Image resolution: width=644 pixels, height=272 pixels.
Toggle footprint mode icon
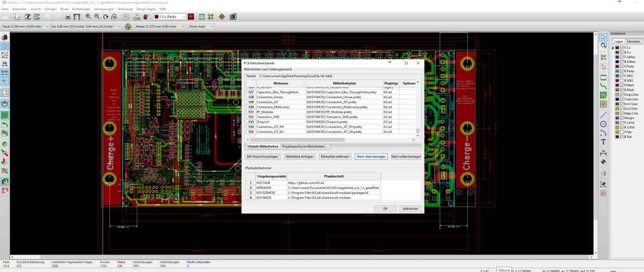[x=202, y=17]
